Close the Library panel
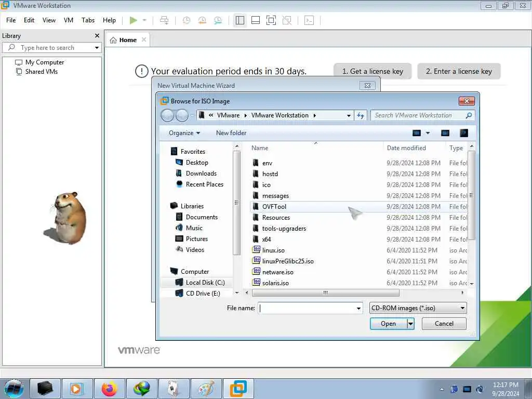Image resolution: width=532 pixels, height=399 pixels. pos(97,36)
